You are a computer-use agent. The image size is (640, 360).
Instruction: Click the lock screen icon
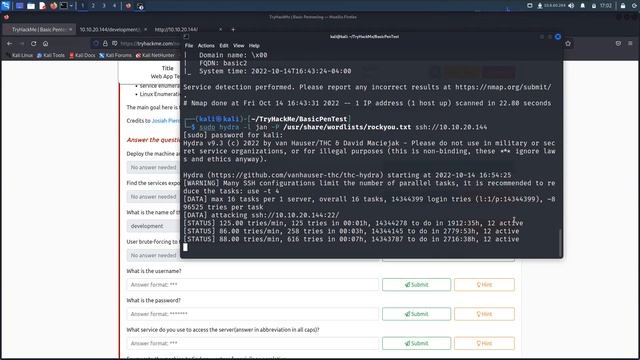[x=623, y=6]
